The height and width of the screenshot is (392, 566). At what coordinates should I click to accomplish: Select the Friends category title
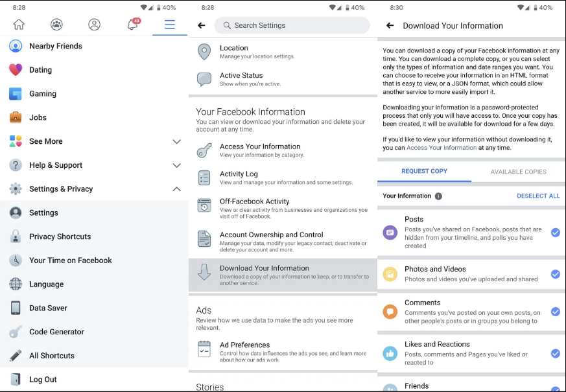point(417,386)
